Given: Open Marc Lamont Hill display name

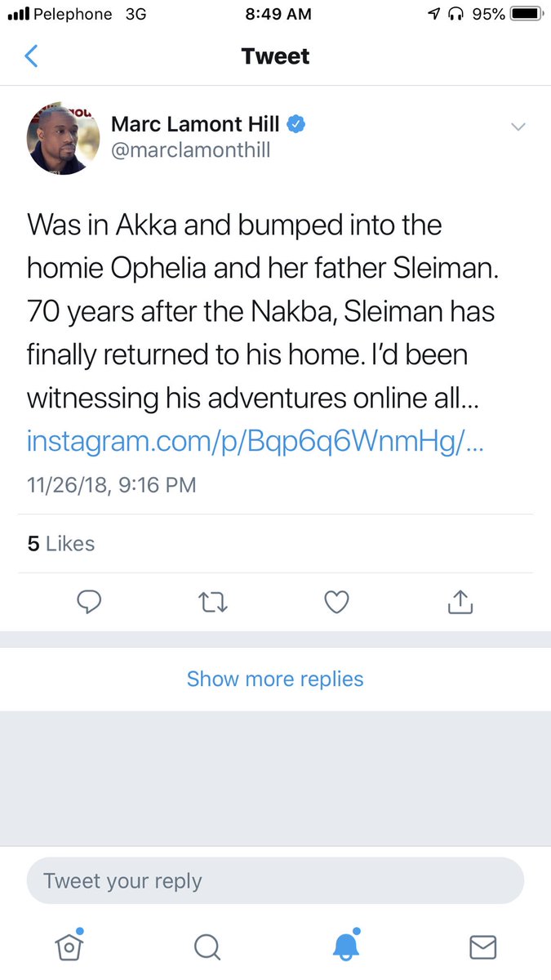Looking at the screenshot, I should coord(195,124).
